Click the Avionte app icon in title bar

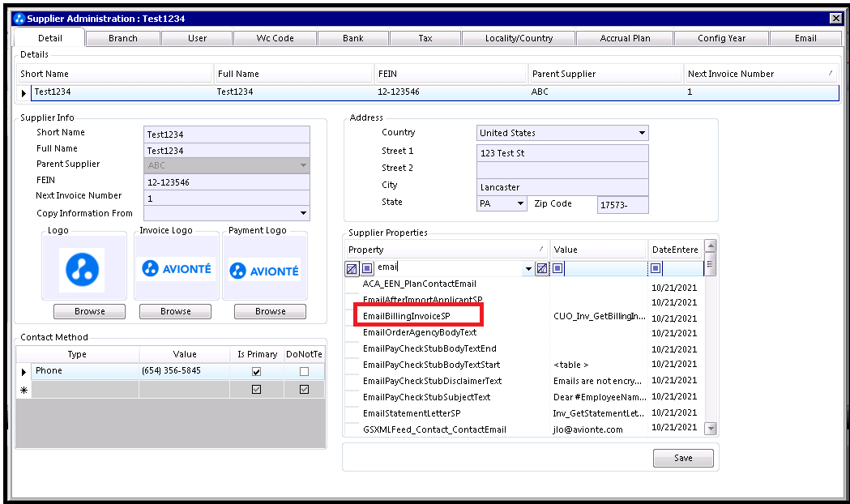pos(19,19)
